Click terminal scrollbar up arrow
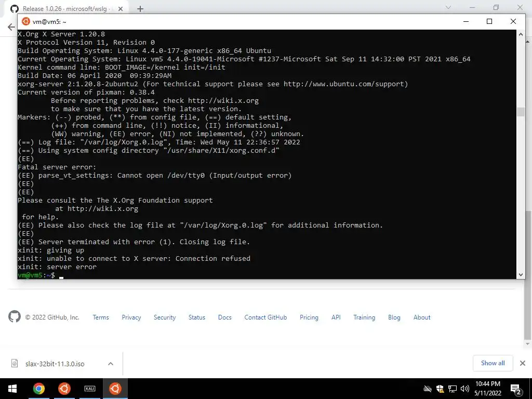This screenshot has width=532, height=399. [x=521, y=34]
